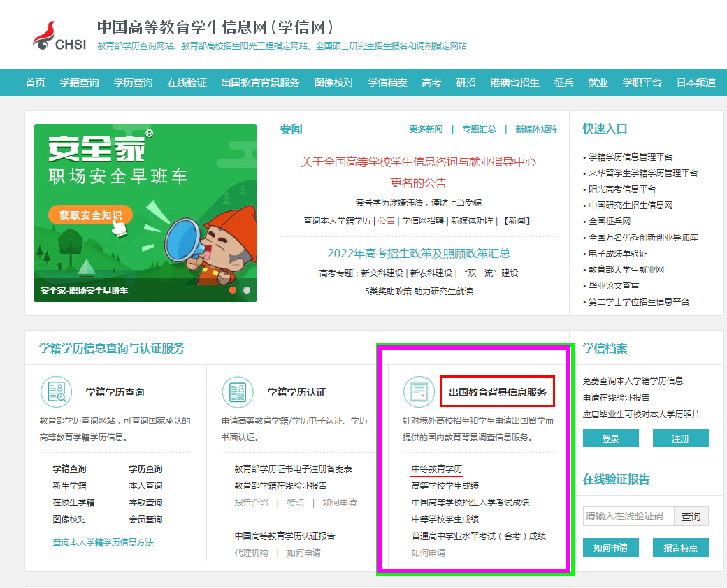Open 高等学校学生成绩 link
The height and width of the screenshot is (588, 727).
click(x=445, y=485)
